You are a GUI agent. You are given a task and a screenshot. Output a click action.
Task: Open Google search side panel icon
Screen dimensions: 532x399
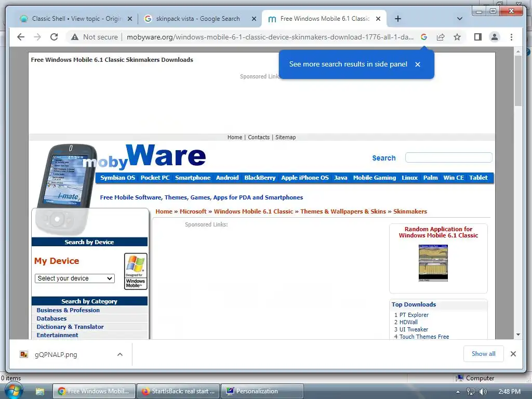point(424,37)
